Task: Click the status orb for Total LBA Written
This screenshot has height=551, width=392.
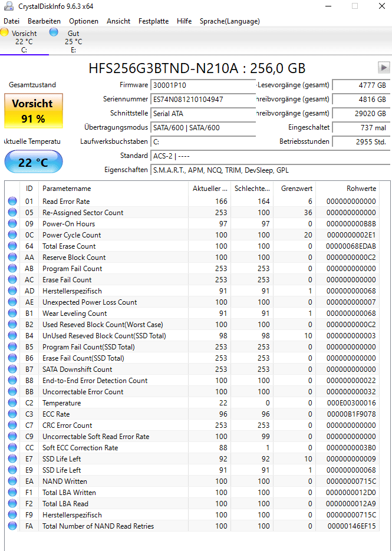Action: point(12,493)
